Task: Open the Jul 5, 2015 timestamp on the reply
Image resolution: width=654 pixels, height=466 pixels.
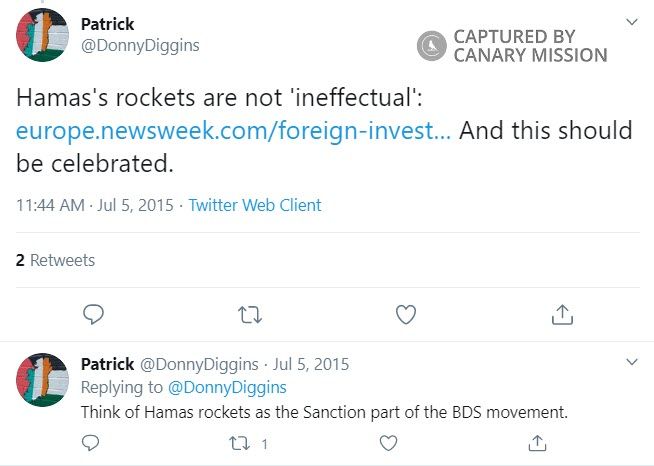Action: (x=310, y=364)
